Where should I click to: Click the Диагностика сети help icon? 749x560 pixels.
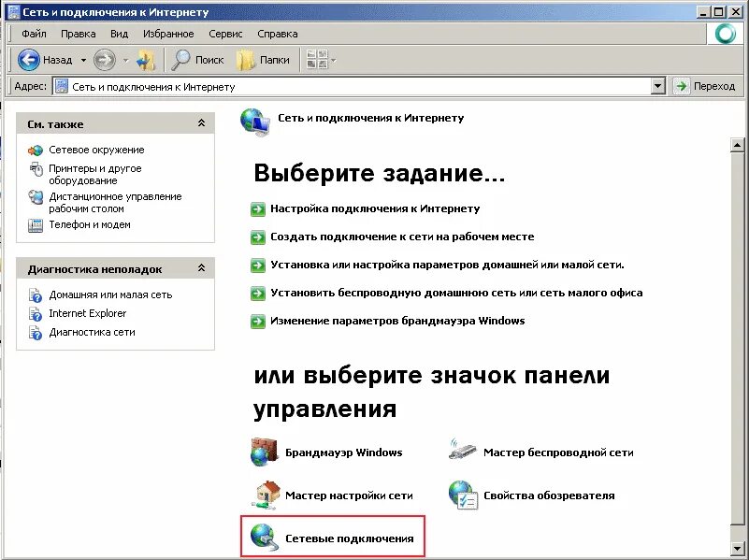36,332
